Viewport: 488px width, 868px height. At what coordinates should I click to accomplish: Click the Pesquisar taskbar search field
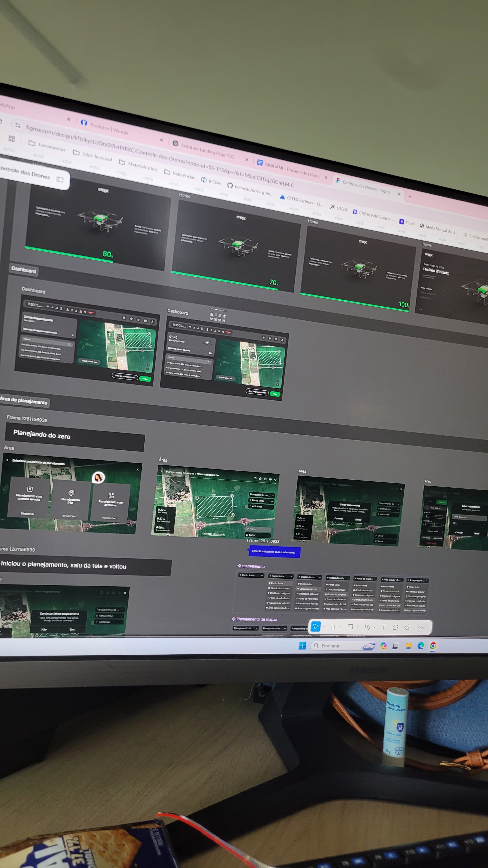point(343,646)
